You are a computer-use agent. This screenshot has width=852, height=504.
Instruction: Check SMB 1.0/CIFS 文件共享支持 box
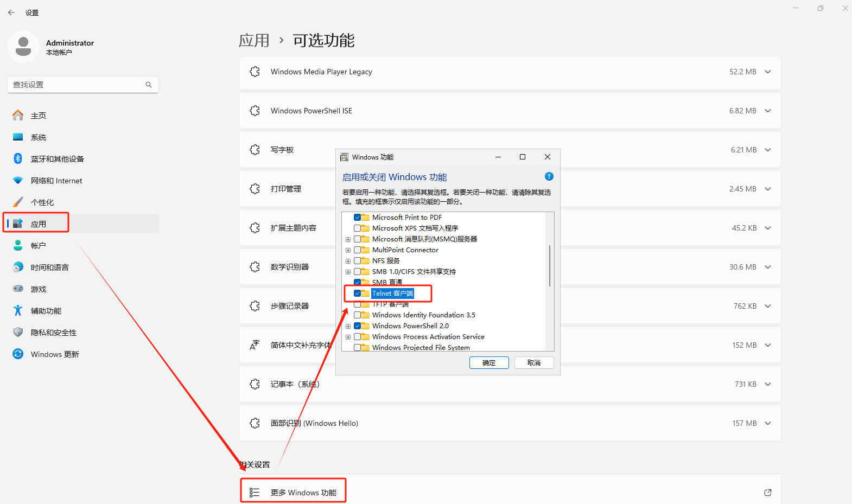[358, 272]
